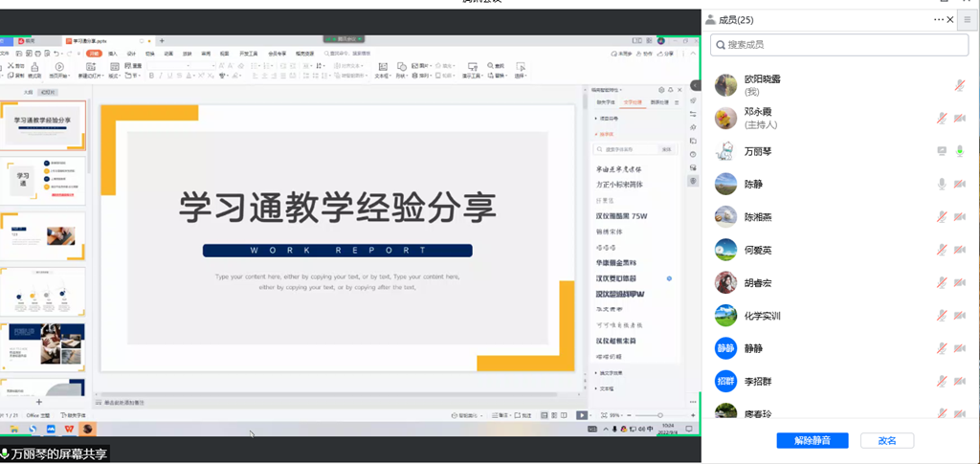
Task: Open the Arrange (排列) dropdown
Action: pyautogui.click(x=423, y=76)
